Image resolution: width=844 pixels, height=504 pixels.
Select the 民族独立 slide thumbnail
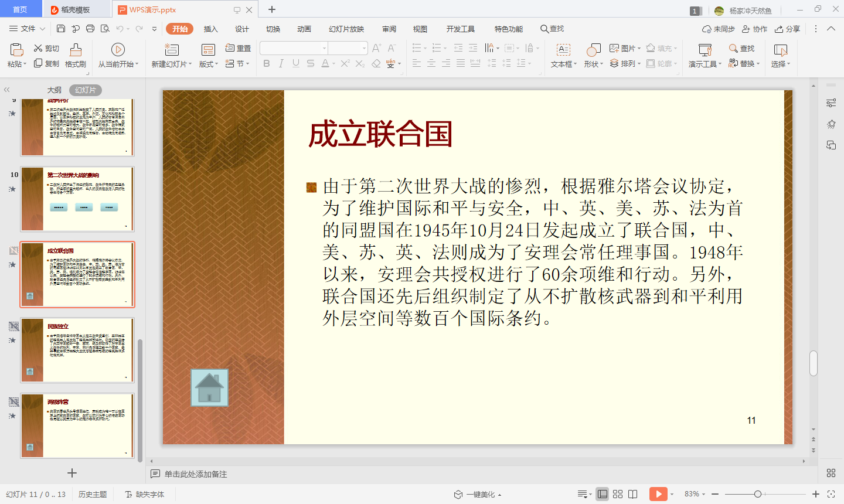pyautogui.click(x=77, y=350)
